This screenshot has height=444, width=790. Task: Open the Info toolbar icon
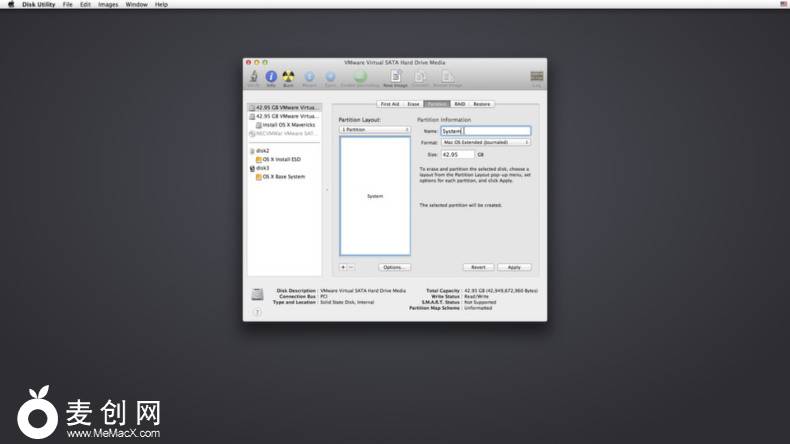pos(271,77)
